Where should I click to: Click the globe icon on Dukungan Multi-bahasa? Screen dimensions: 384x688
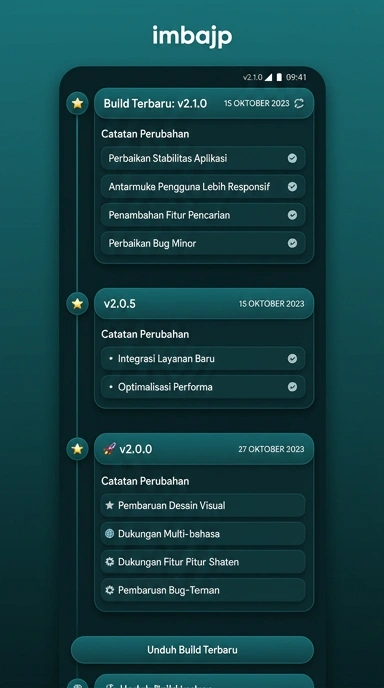(110, 534)
